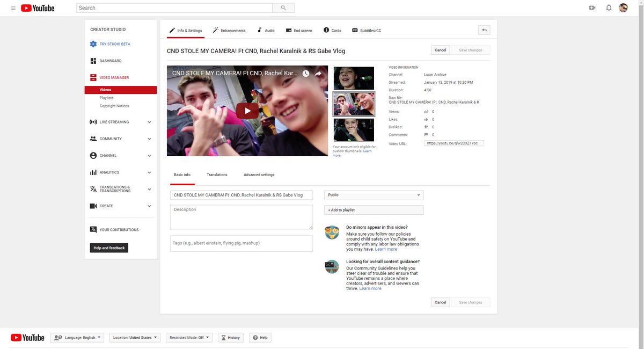Click the bottom Save changes button
This screenshot has width=644, height=349.
click(470, 302)
